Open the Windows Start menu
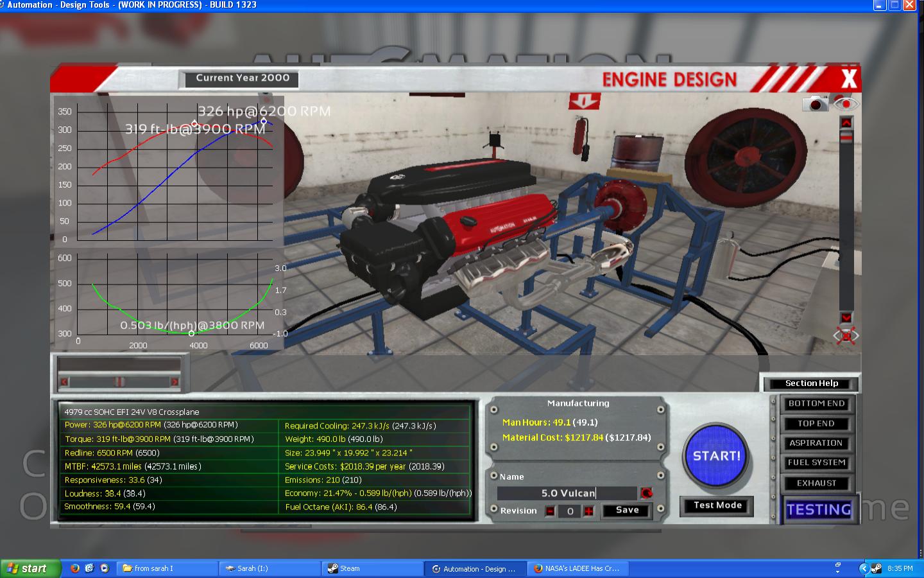This screenshot has width=924, height=578. coord(31,568)
